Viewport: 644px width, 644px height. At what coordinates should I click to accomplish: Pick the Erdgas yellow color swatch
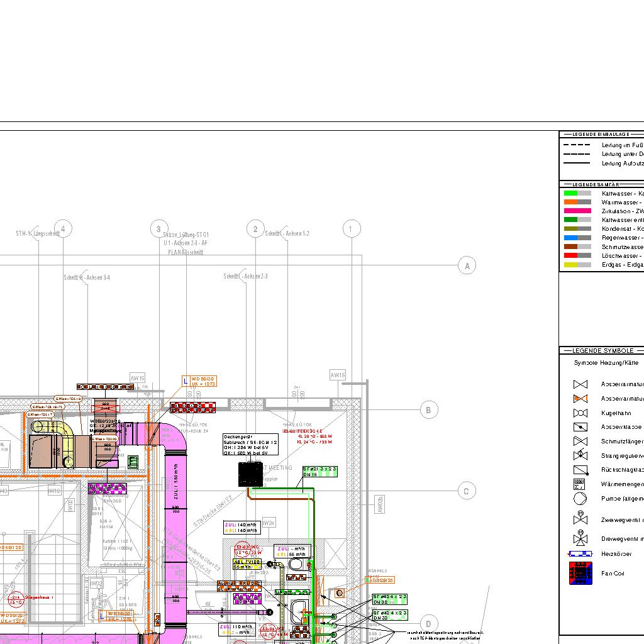[571, 265]
